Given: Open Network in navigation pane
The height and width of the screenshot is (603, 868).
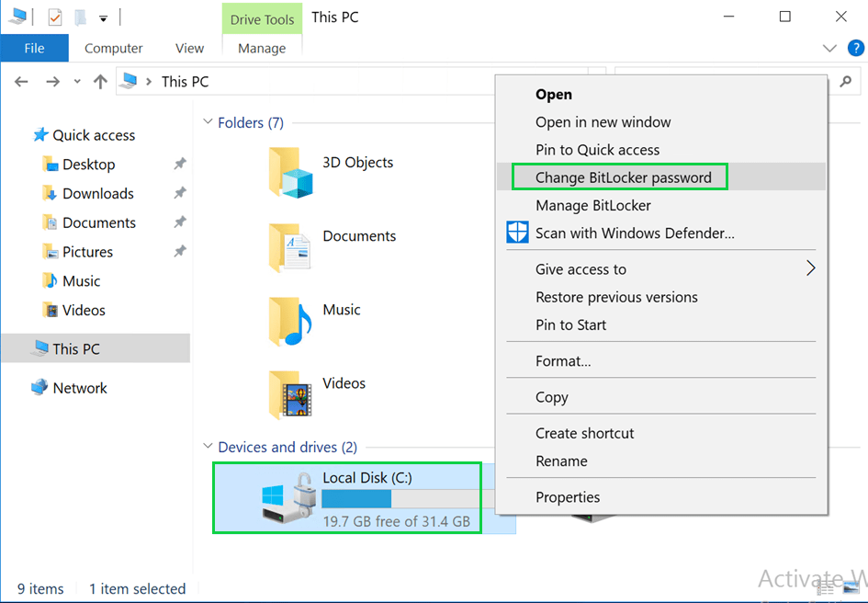Looking at the screenshot, I should click(x=79, y=388).
